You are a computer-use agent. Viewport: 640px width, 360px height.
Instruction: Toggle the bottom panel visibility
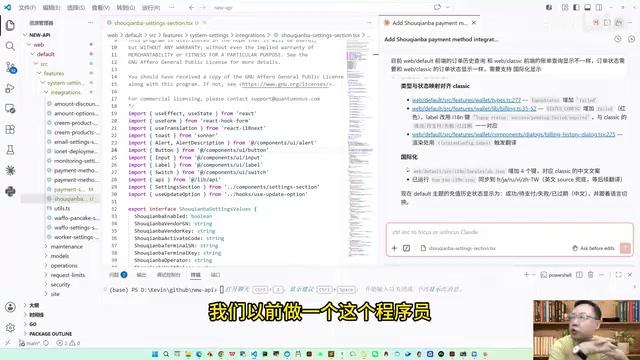(587, 7)
